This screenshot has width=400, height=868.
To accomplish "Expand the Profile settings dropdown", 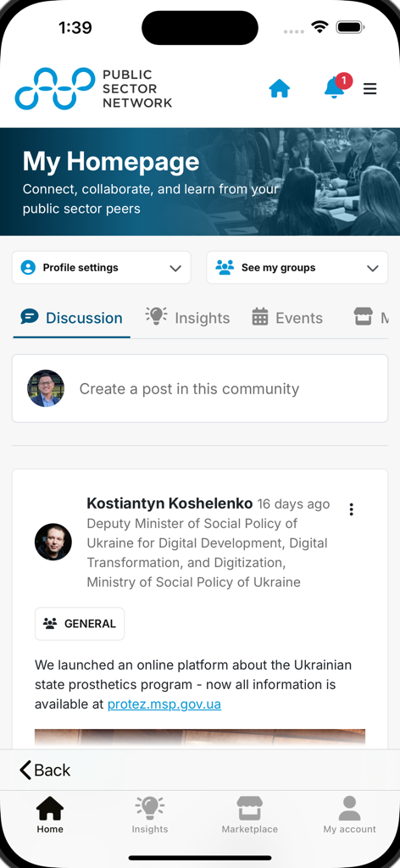I will [x=101, y=268].
